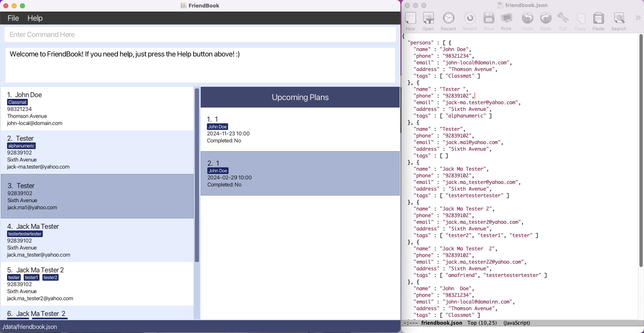Screen dimensions: 644x333
Task: Click the Print icon in editor toolbar
Action: point(506,18)
